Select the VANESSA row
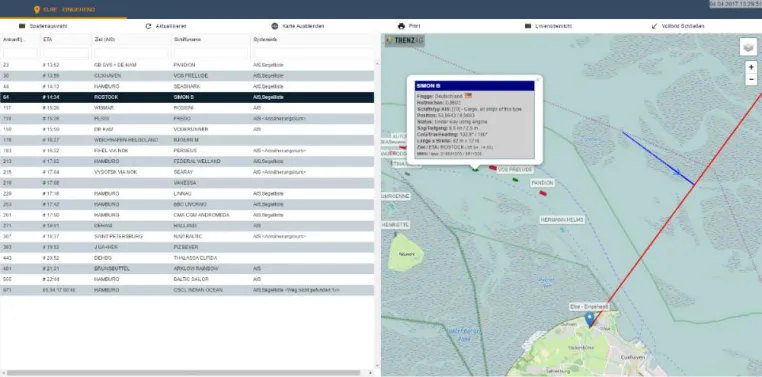The width and height of the screenshot is (762, 377). coord(187,183)
